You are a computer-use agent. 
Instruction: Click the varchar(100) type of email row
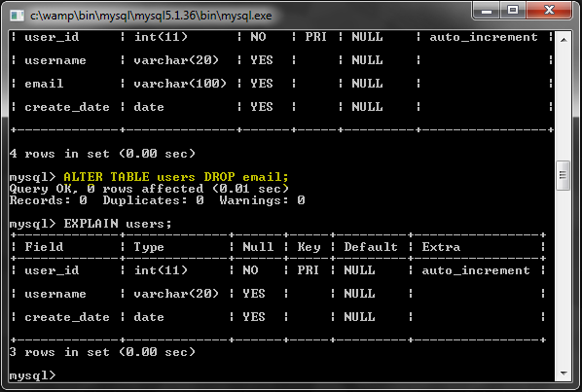click(x=180, y=84)
